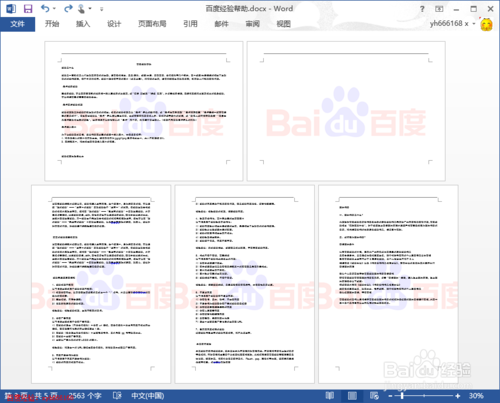Switch to the 开始 (Home) tab

pyautogui.click(x=52, y=24)
